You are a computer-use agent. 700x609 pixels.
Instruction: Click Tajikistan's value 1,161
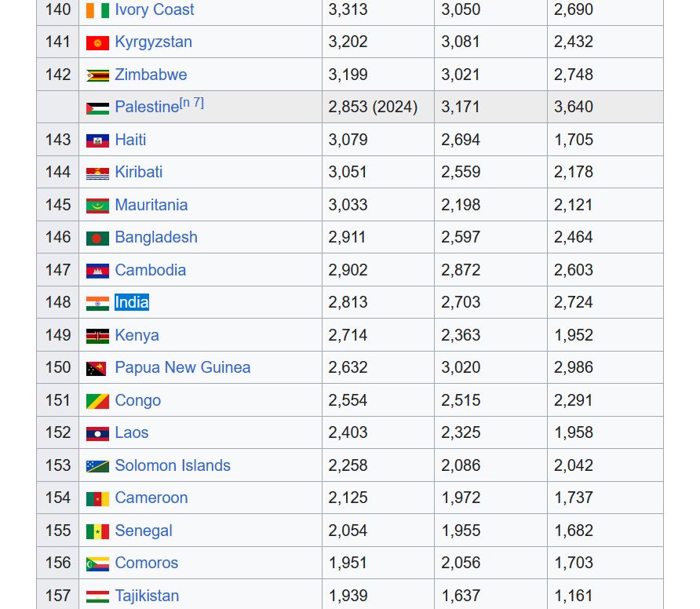click(x=574, y=596)
